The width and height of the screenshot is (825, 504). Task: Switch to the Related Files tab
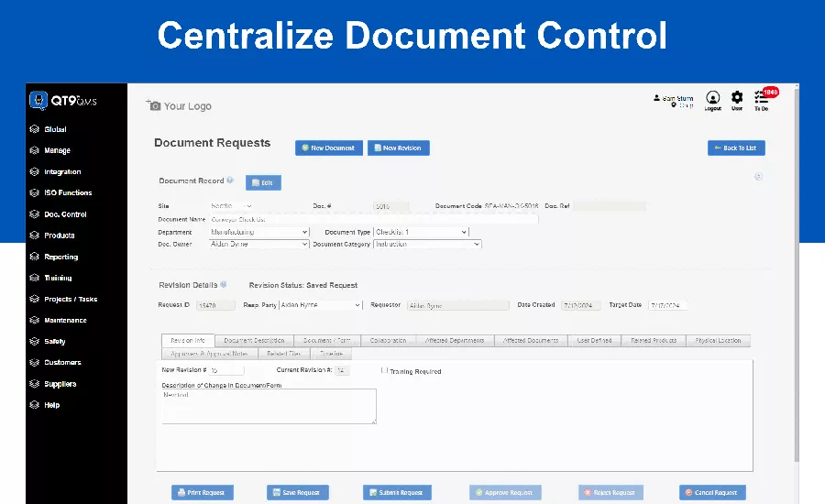tap(283, 354)
